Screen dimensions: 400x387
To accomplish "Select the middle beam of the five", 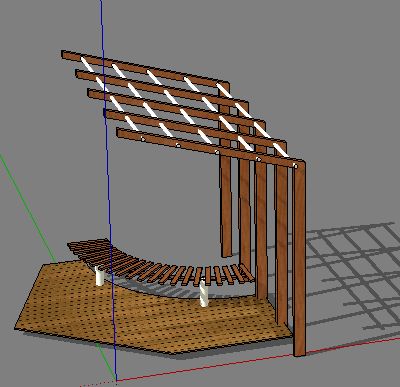I will coord(177,108).
